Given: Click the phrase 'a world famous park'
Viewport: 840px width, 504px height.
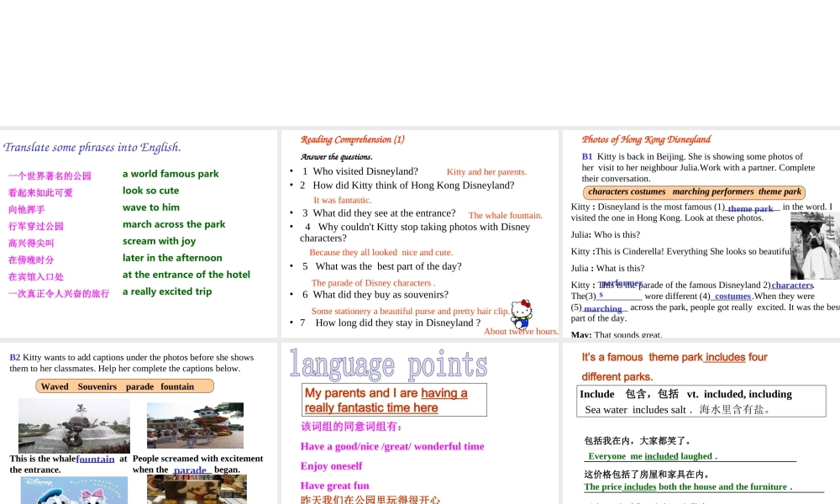Looking at the screenshot, I should 171,174.
